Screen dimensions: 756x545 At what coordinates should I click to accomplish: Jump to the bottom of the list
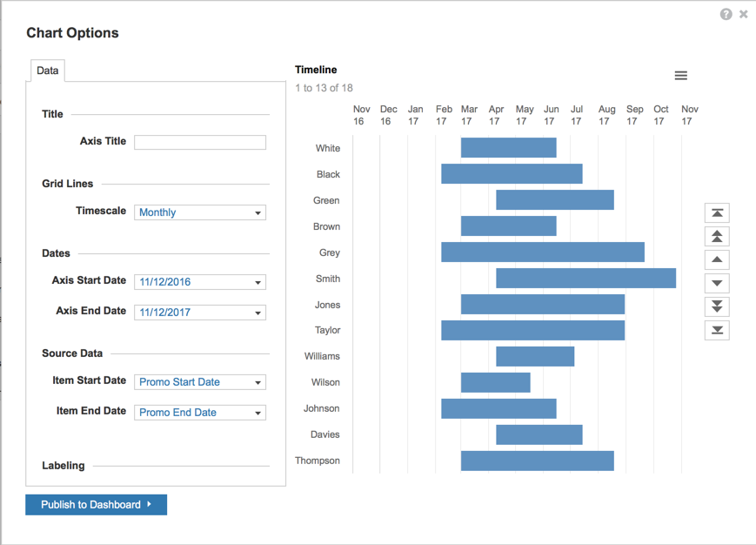(x=717, y=330)
